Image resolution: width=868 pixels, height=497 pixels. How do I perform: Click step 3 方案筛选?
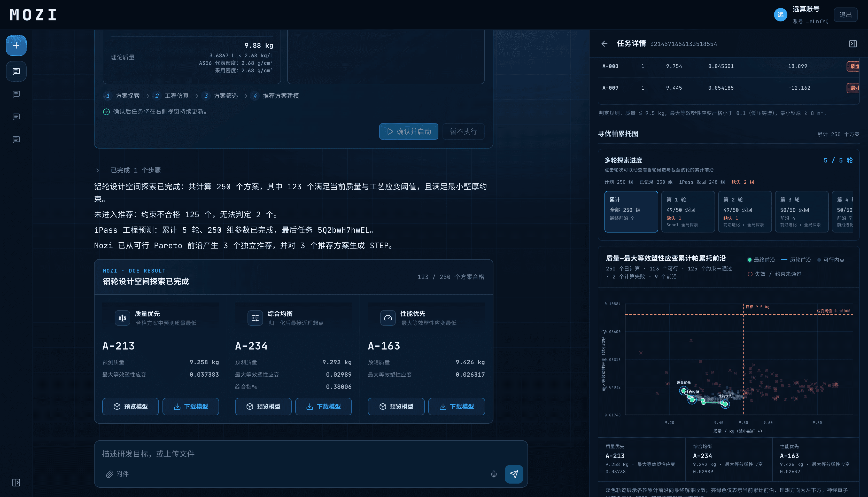point(220,96)
